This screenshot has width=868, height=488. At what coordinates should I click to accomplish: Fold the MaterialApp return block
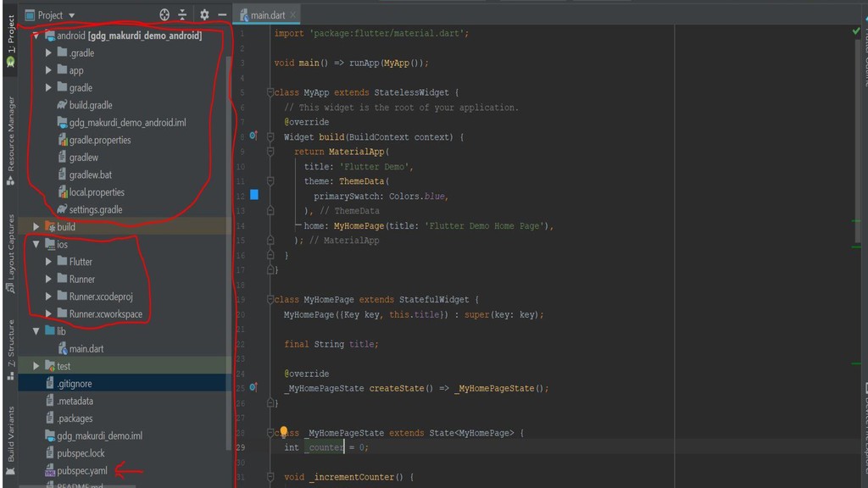click(270, 152)
